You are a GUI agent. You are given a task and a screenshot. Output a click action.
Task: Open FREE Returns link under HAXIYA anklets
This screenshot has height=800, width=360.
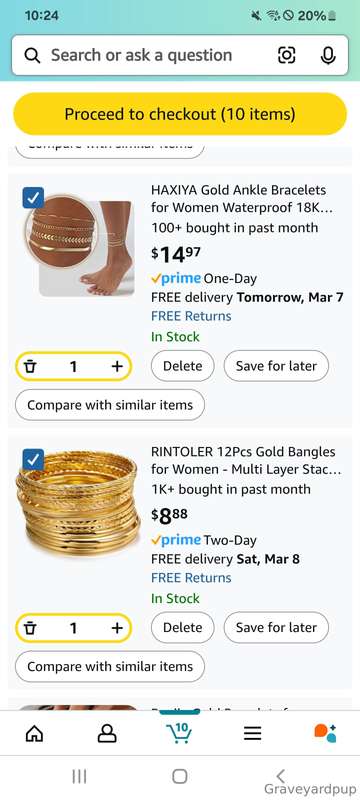pyautogui.click(x=191, y=316)
